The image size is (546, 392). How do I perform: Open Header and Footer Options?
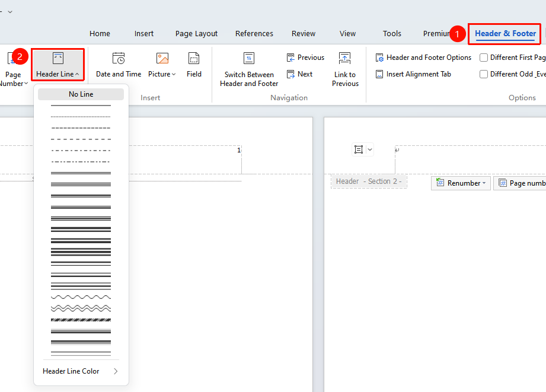(423, 58)
